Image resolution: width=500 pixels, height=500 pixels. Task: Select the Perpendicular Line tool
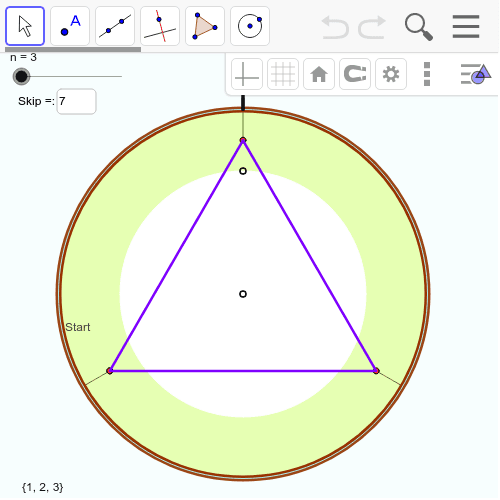coord(160,26)
